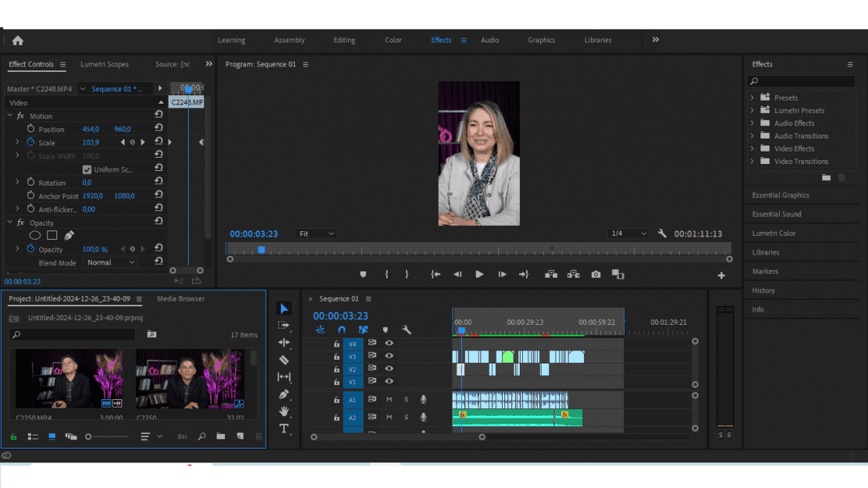This screenshot has height=488, width=868.
Task: Hide track V2 output
Action: click(x=389, y=368)
